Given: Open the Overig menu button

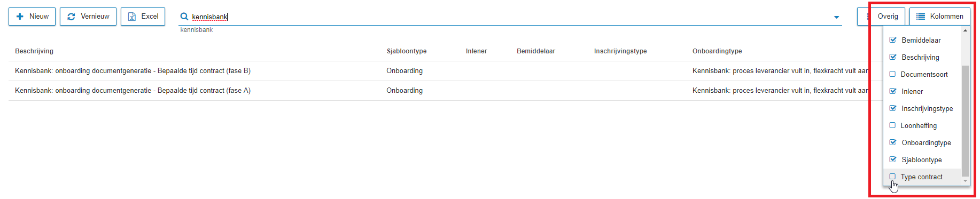Looking at the screenshot, I should click(888, 17).
